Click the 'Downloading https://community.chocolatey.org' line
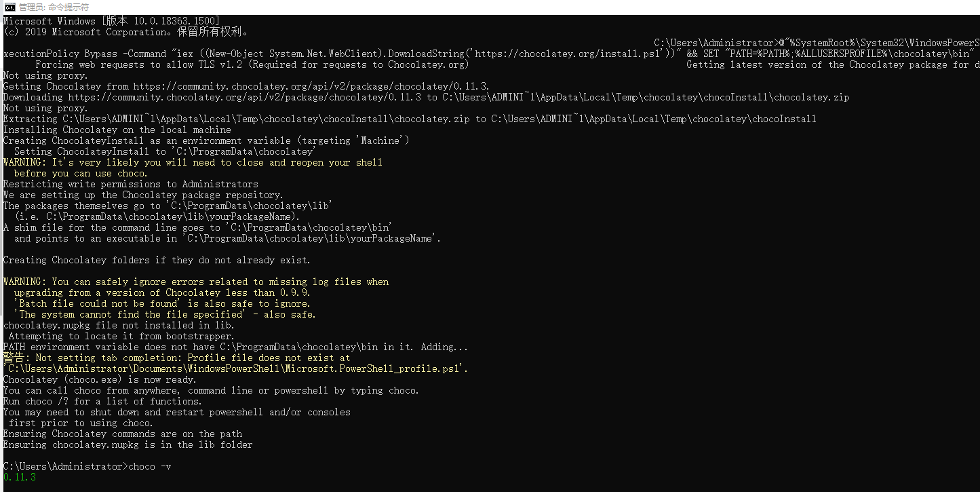980x492 pixels. pos(426,97)
